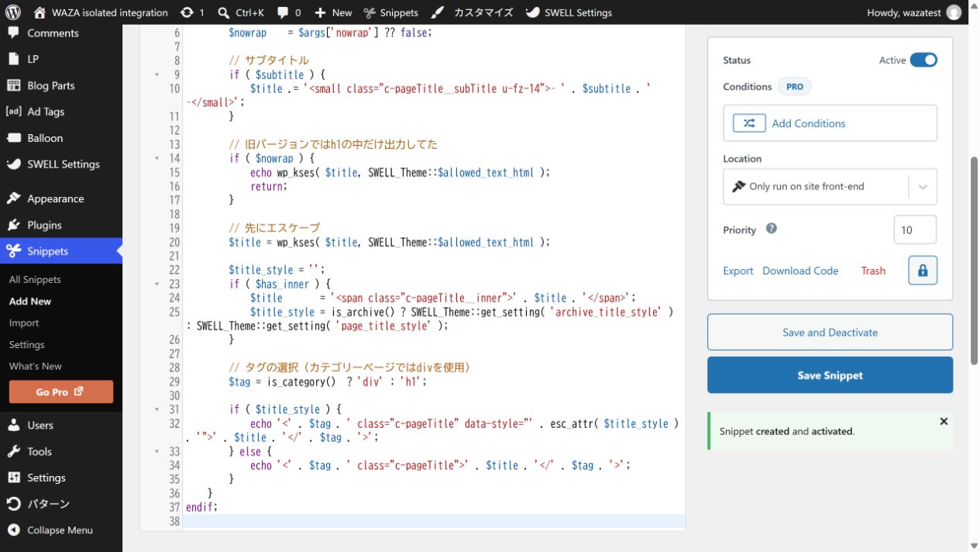
Task: Click Download Code link
Action: point(800,271)
